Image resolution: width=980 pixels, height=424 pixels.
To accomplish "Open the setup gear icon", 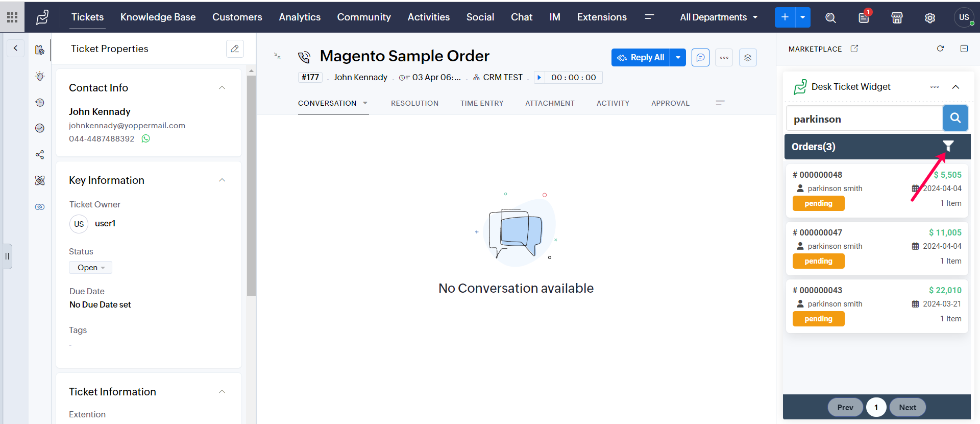I will tap(930, 18).
